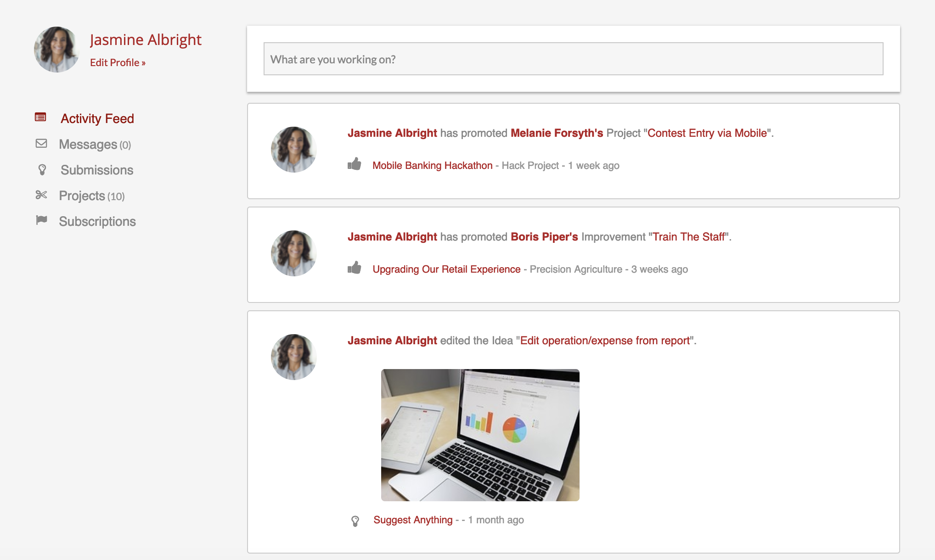Screen dimensions: 935x560
Task: Open the Mobile Banking Hackathon link
Action: click(433, 166)
